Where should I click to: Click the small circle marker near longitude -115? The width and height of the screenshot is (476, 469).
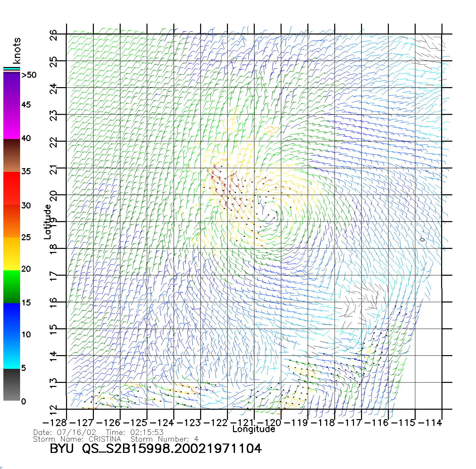point(422,240)
